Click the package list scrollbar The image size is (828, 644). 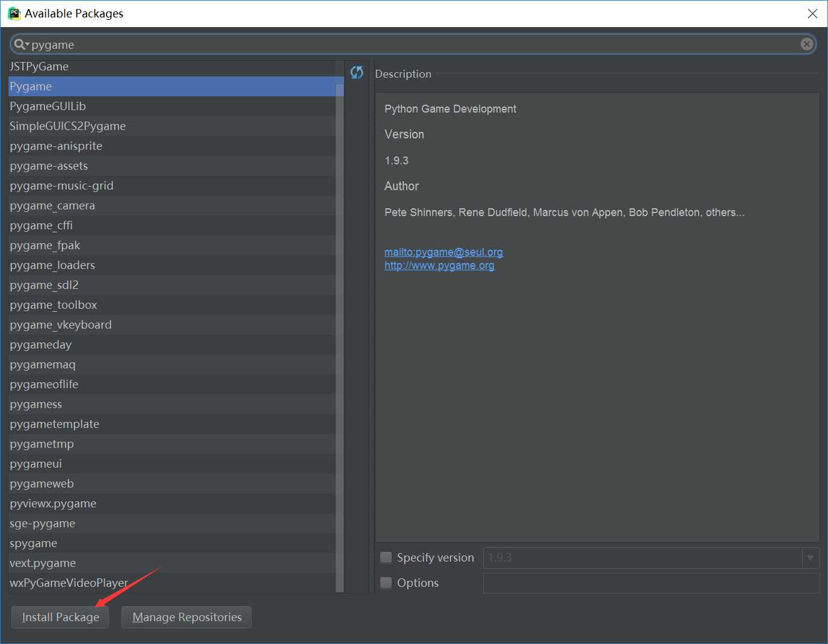tap(339, 337)
